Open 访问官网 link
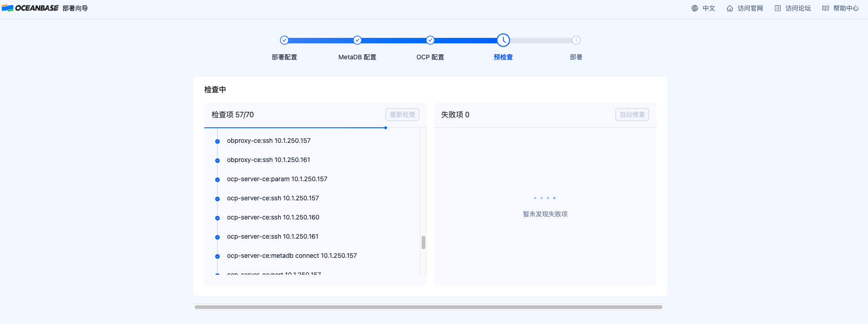 point(750,8)
